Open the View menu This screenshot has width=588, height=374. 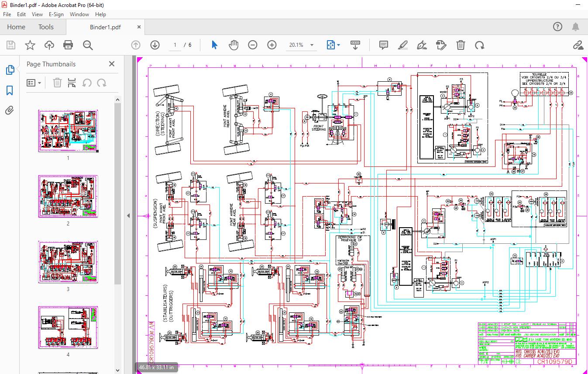coord(37,14)
